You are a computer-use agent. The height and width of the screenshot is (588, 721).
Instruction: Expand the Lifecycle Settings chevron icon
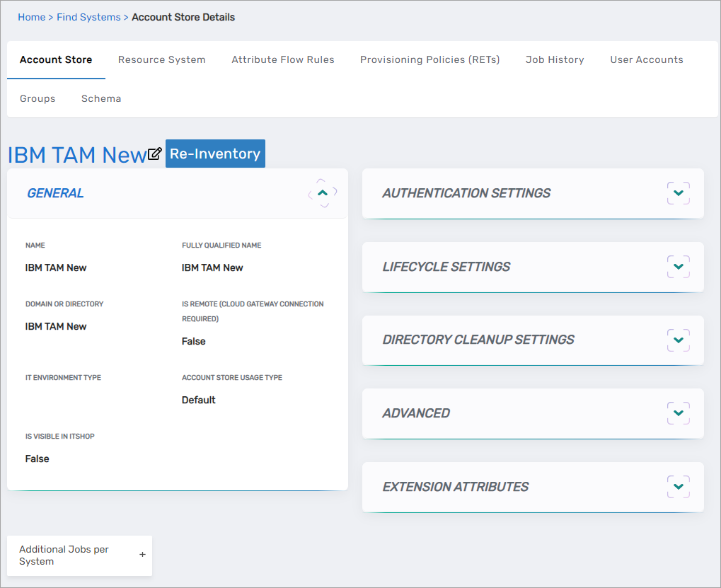point(678,267)
